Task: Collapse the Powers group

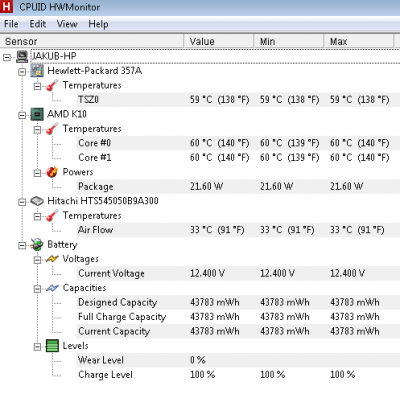Action: coord(37,173)
